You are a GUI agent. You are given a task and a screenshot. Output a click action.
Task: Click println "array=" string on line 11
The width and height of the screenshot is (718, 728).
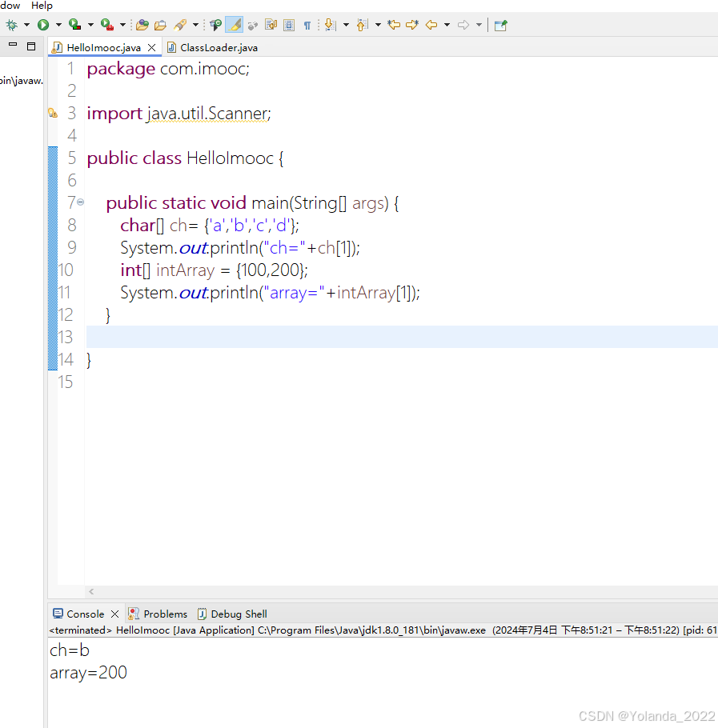294,293
